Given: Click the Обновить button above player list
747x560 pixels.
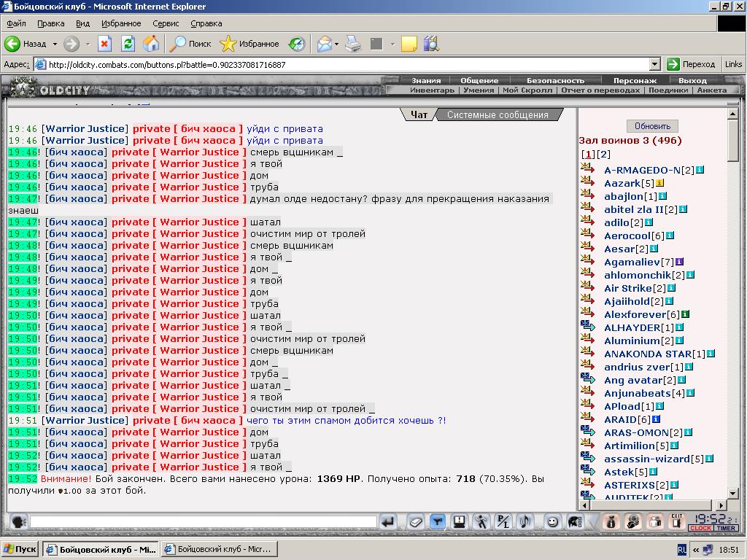Looking at the screenshot, I should [x=652, y=126].
